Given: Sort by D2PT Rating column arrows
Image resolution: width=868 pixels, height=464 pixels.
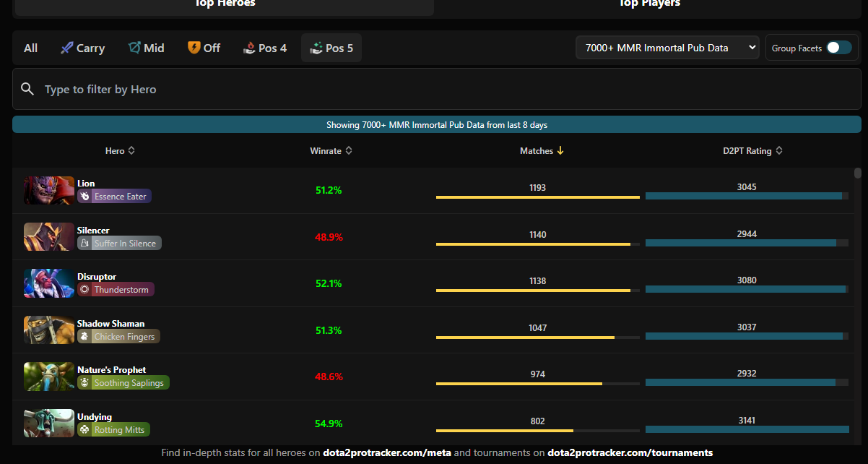Looking at the screenshot, I should click(x=779, y=151).
